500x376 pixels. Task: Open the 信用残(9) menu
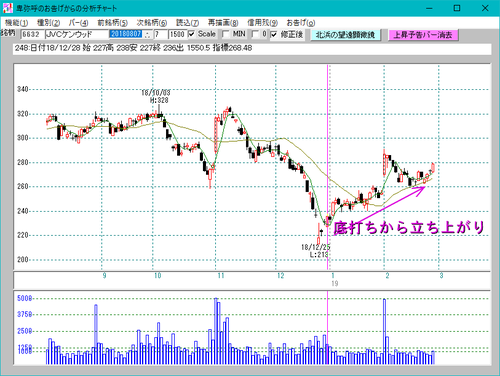point(262,23)
